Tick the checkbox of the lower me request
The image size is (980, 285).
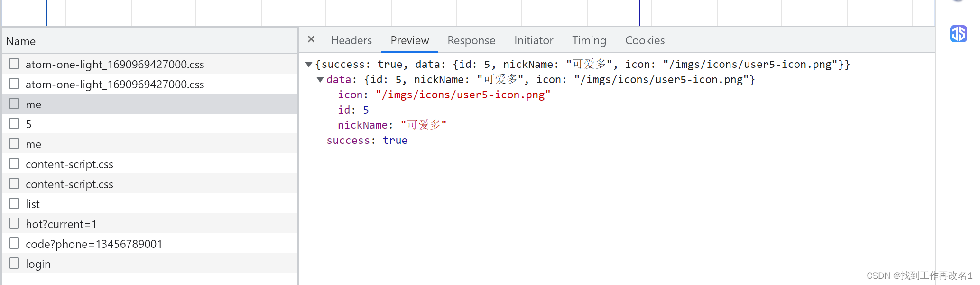(x=15, y=143)
